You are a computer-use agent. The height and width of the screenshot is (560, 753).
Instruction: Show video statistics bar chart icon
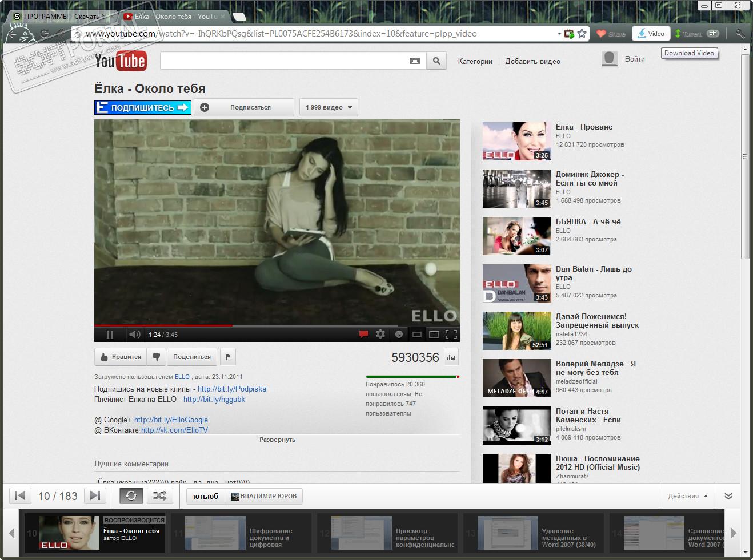[451, 357]
